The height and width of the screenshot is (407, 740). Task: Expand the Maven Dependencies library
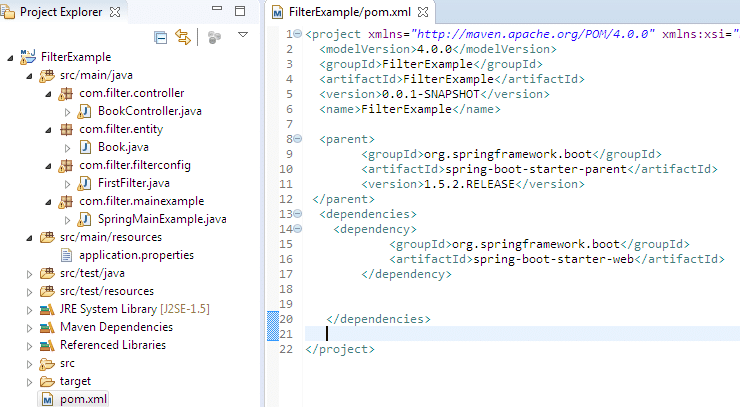28,327
